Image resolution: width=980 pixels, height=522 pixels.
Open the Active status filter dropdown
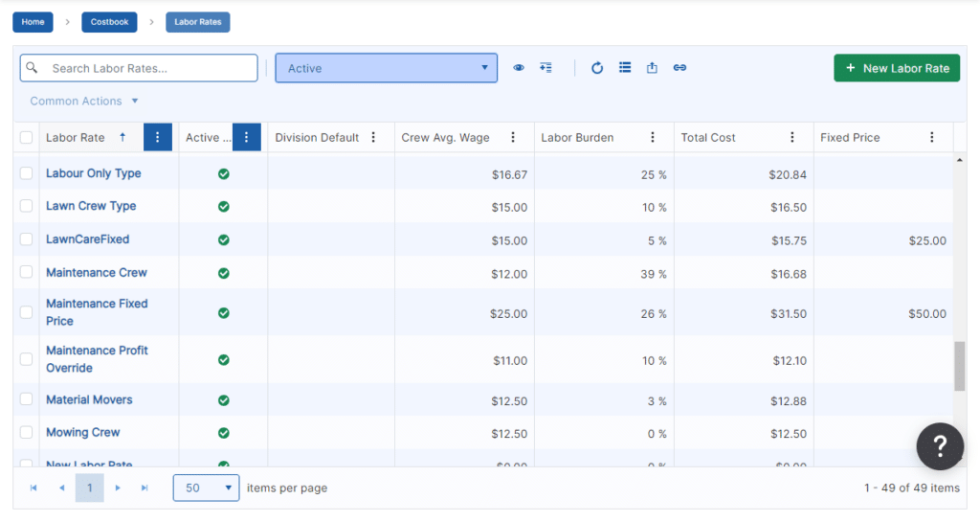click(386, 68)
